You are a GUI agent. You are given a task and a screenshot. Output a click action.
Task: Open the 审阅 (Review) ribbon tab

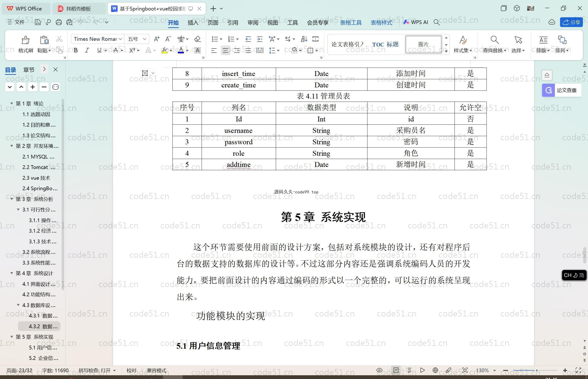pos(253,23)
